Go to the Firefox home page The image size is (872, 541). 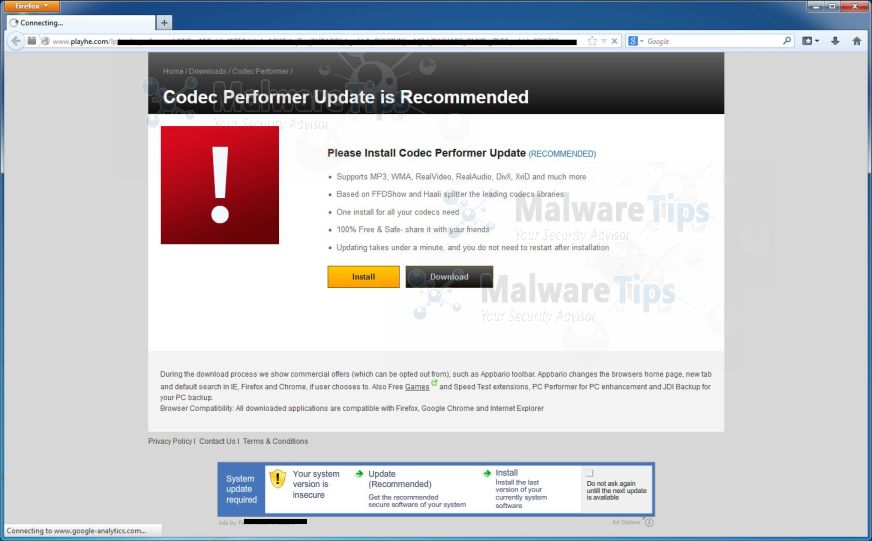click(x=857, y=41)
